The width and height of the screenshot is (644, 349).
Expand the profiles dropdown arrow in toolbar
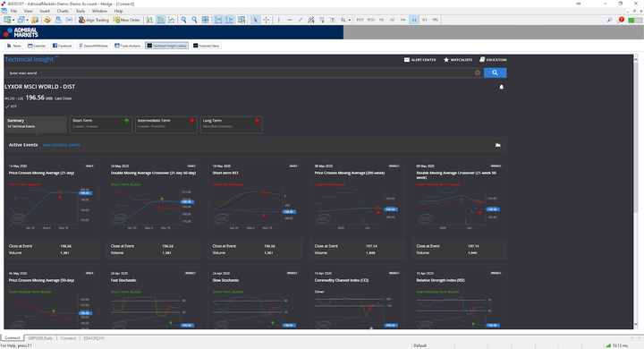[x=26, y=20]
